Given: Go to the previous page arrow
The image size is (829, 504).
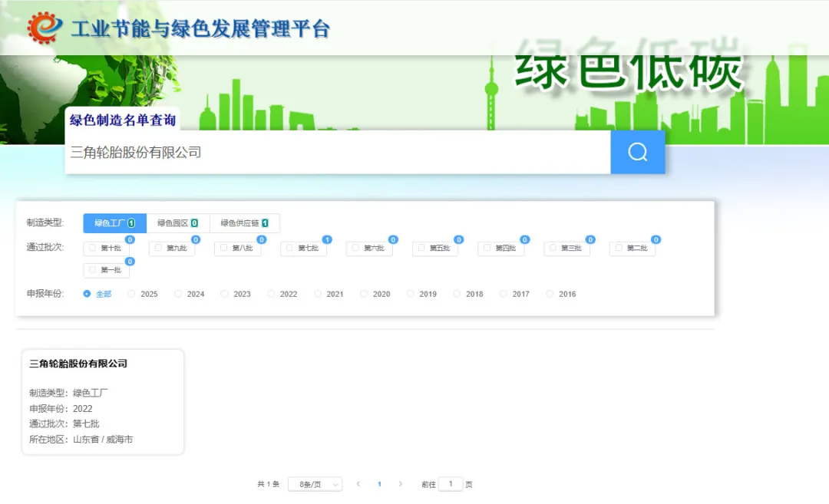Looking at the screenshot, I should pos(358,484).
